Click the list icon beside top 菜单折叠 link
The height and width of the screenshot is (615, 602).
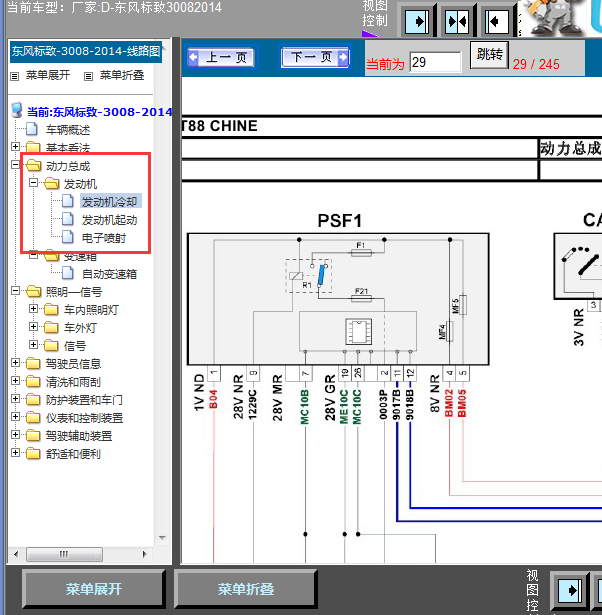89,76
